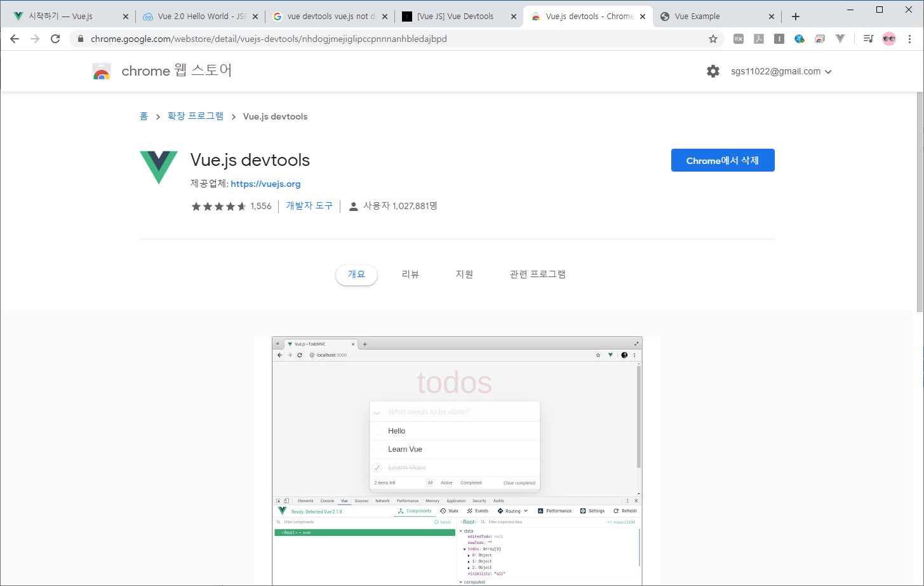Go to 확장 프로그램 in the breadcrumb
The height and width of the screenshot is (586, 924).
click(196, 116)
